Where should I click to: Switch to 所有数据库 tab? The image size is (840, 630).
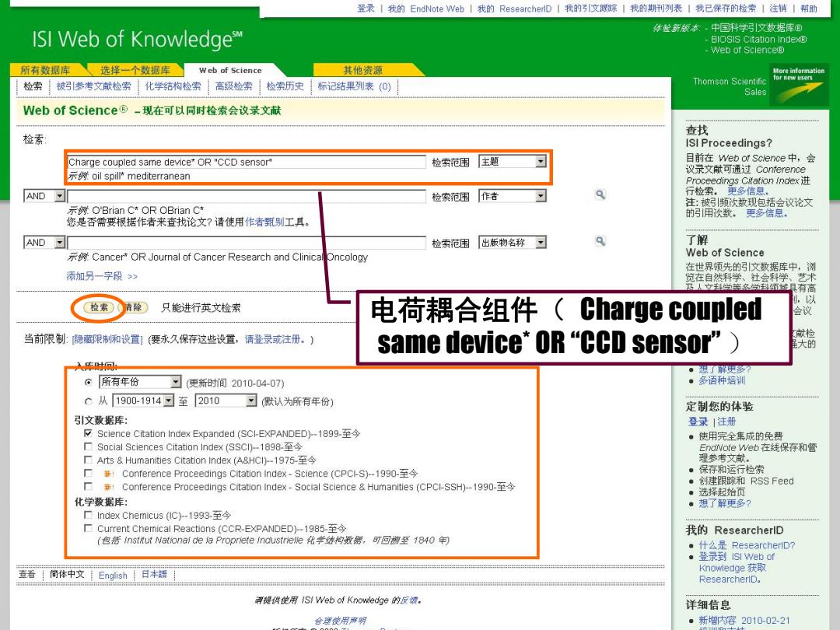[x=46, y=70]
